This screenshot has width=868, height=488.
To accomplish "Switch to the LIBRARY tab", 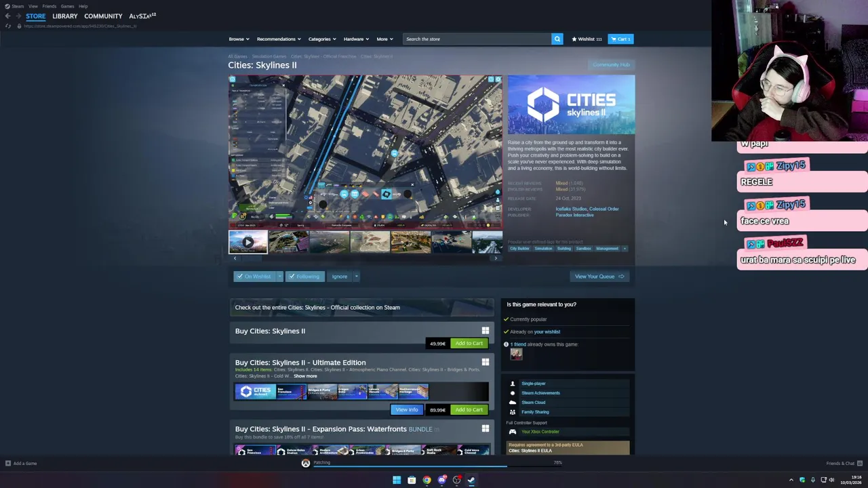I will tap(65, 16).
